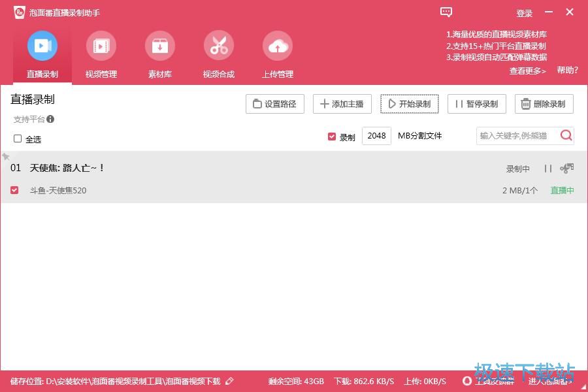
Task: Click the storage path in status bar
Action: (x=133, y=382)
